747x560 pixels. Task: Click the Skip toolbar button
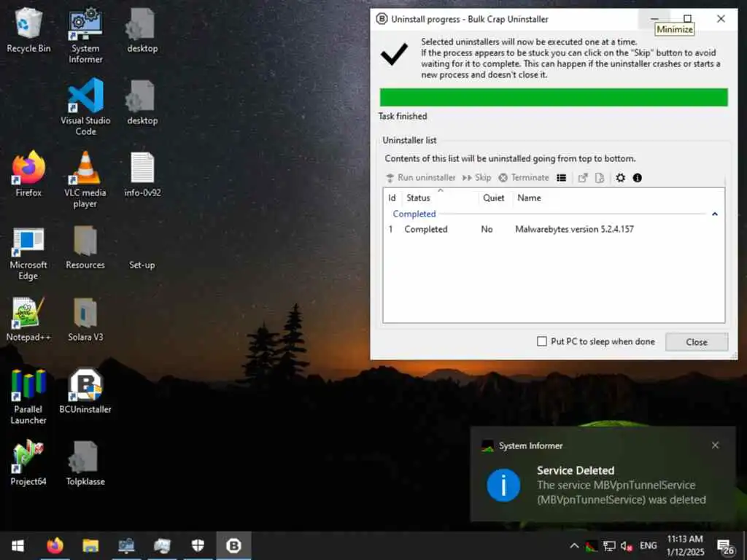[476, 178]
